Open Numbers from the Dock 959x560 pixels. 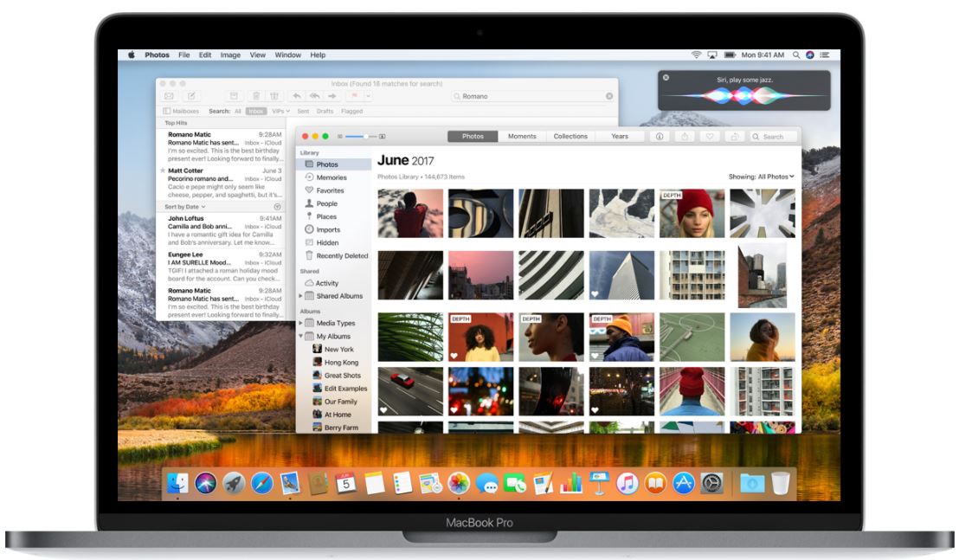[571, 484]
